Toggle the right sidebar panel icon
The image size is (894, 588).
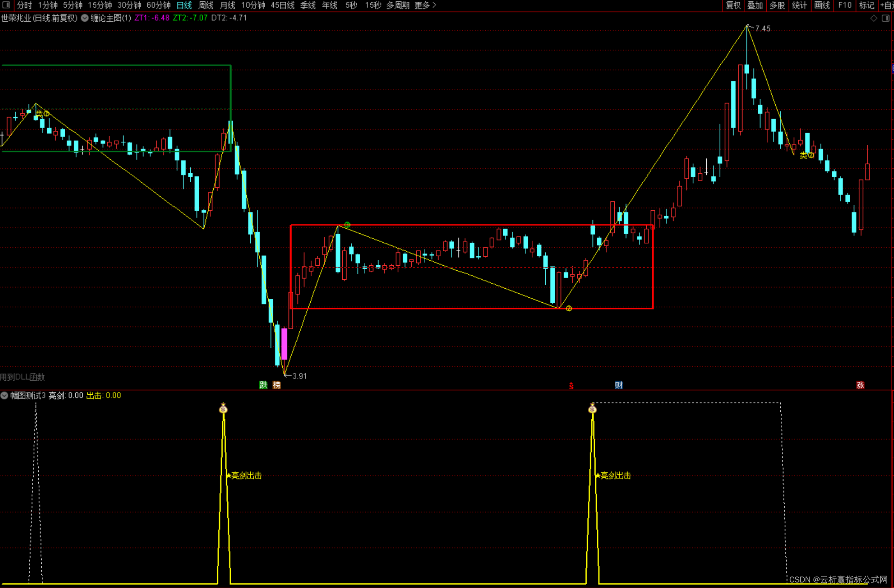(x=885, y=18)
